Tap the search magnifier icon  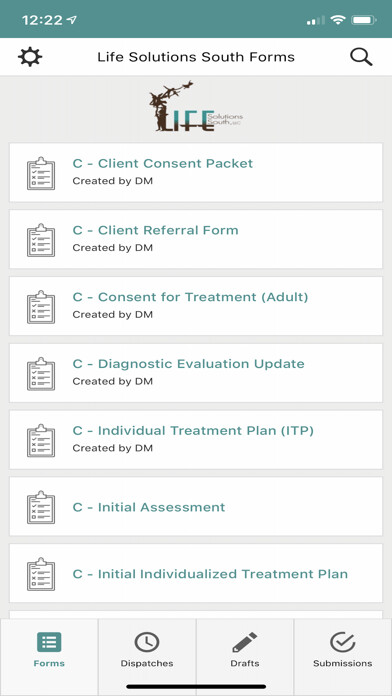pos(361,57)
